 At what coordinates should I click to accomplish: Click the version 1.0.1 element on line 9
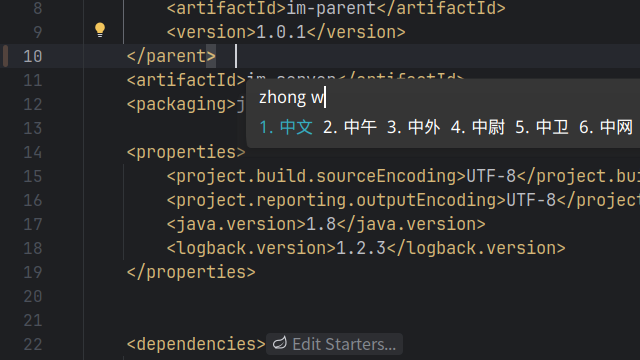[286, 32]
